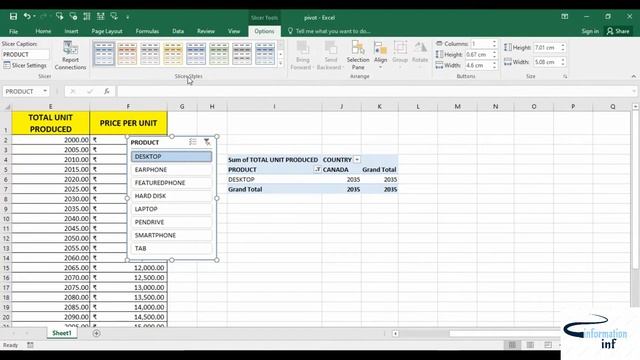The height and width of the screenshot is (360, 640).
Task: Select the yellow slicer style
Action: [173, 54]
